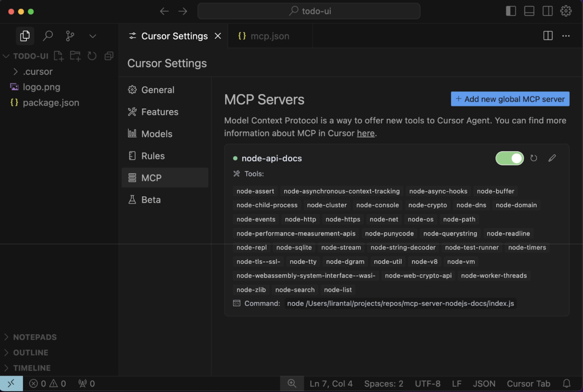Show more sidebar views chevron
Screen dimensions: 583x392
93,36
